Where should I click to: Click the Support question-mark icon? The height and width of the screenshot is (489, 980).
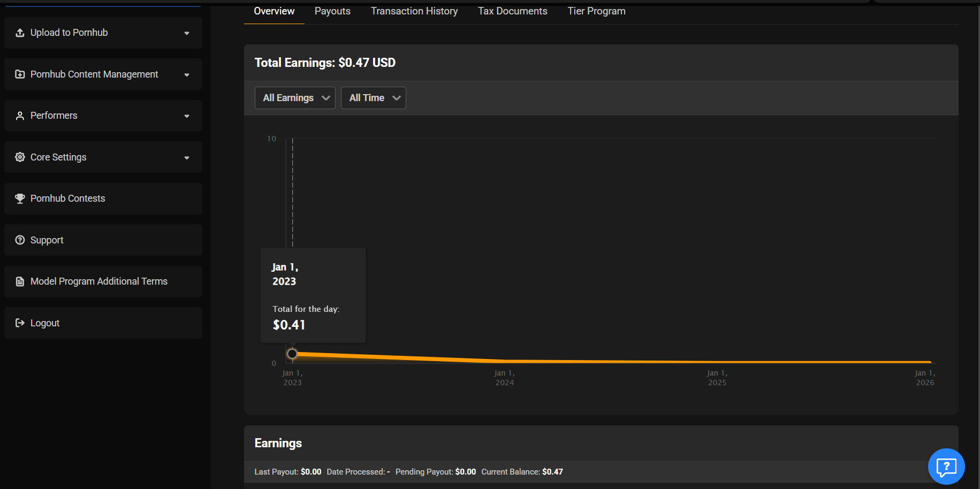[x=20, y=240]
